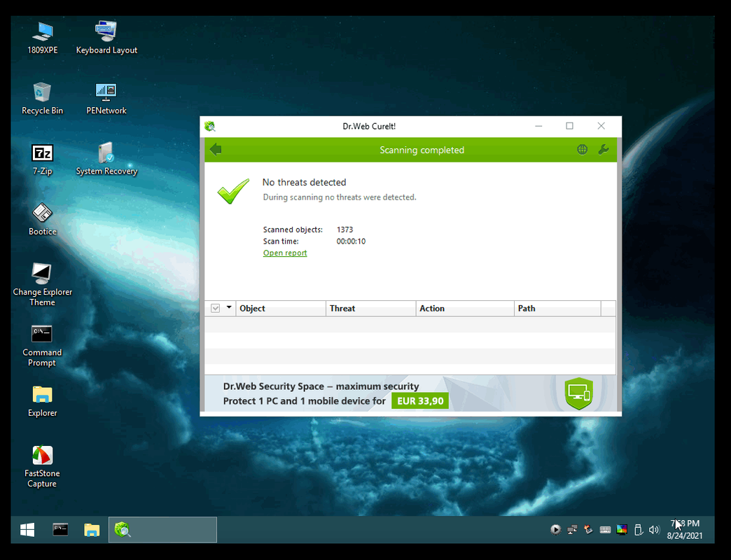This screenshot has height=560, width=731.
Task: Click the scanned objects value 1373
Action: (x=345, y=230)
